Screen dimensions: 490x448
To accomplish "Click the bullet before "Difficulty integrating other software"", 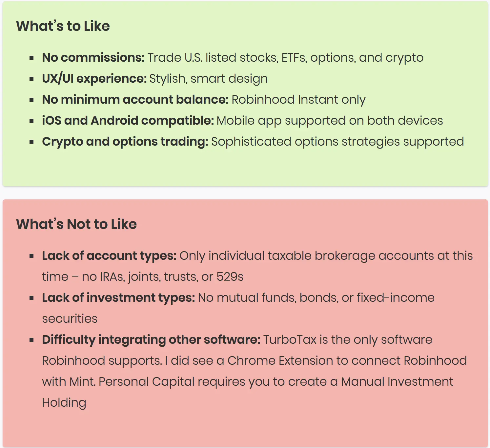I will click(31, 340).
